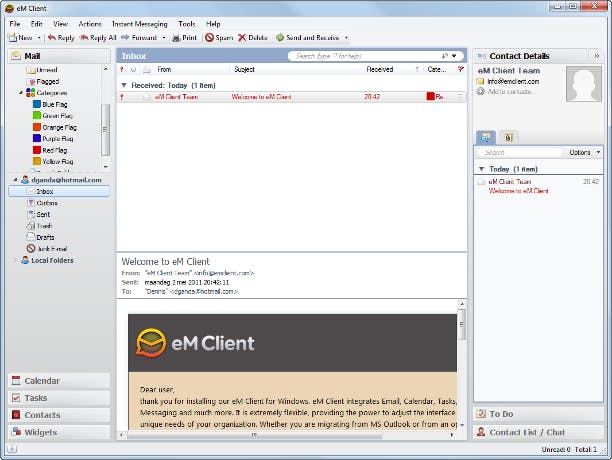Open the Options dropdown in Contact Details

point(585,153)
